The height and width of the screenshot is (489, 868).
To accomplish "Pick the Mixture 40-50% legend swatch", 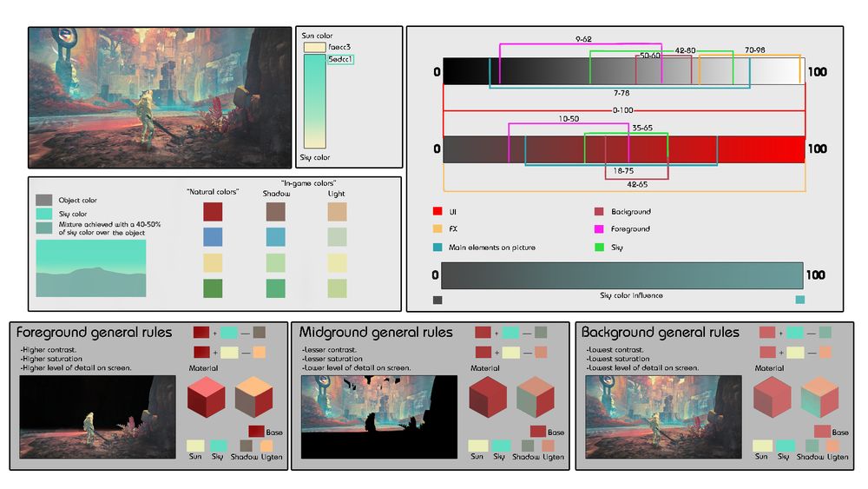I will 43,228.
